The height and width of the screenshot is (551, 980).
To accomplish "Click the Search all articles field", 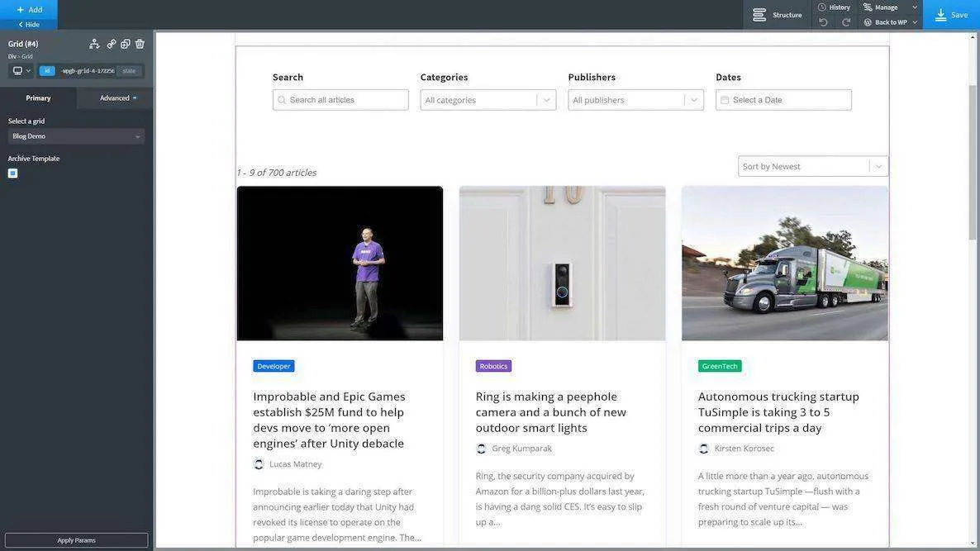I will (x=340, y=100).
